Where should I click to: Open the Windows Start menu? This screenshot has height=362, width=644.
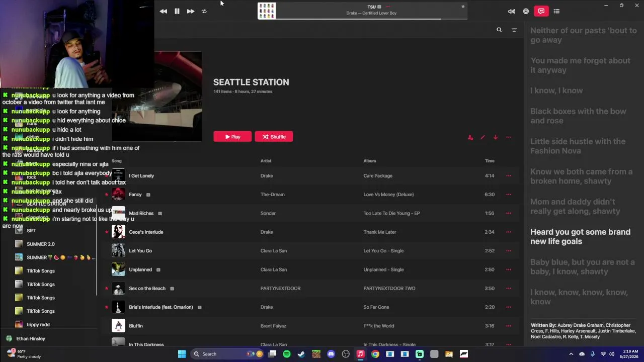(x=182, y=354)
